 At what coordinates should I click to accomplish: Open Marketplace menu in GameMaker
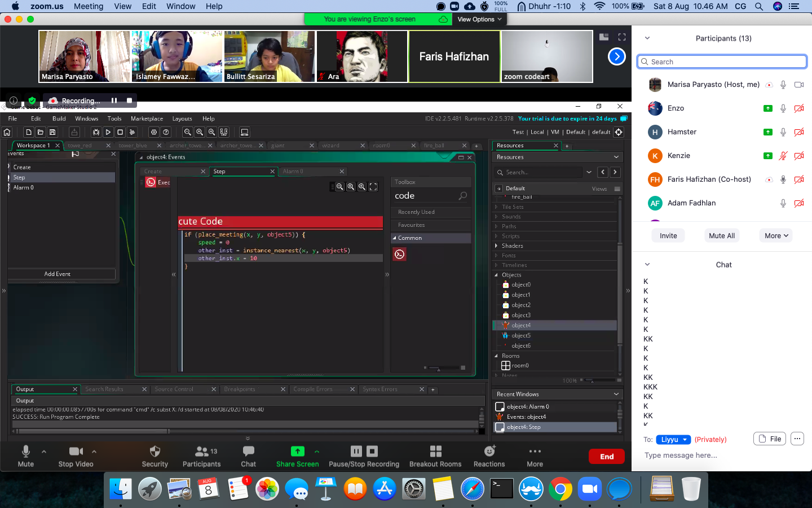(x=147, y=119)
